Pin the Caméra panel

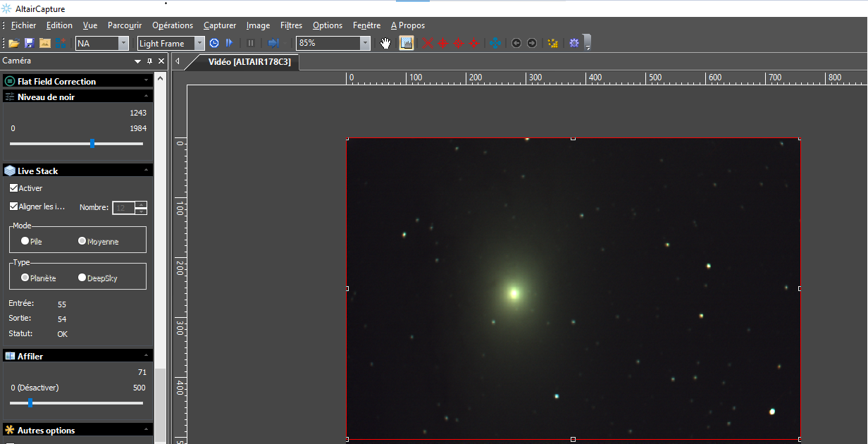pos(149,61)
